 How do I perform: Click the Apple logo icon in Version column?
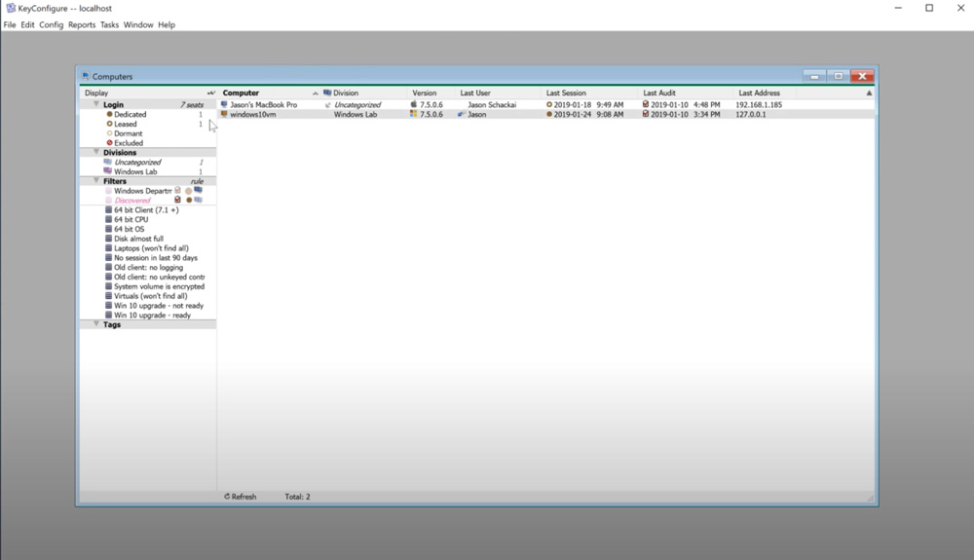[x=414, y=104]
